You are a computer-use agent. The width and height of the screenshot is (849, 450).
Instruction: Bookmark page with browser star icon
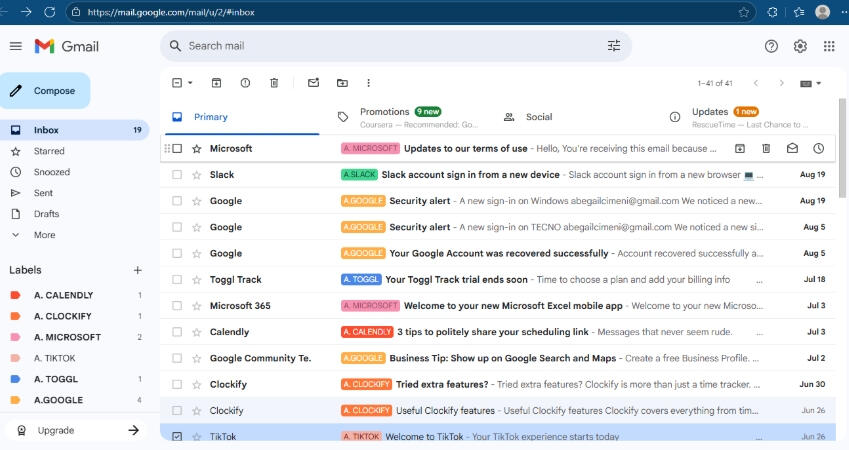[x=744, y=12]
